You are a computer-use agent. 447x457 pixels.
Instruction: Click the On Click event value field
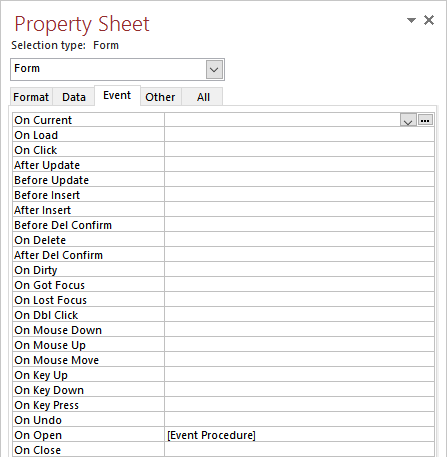299,150
